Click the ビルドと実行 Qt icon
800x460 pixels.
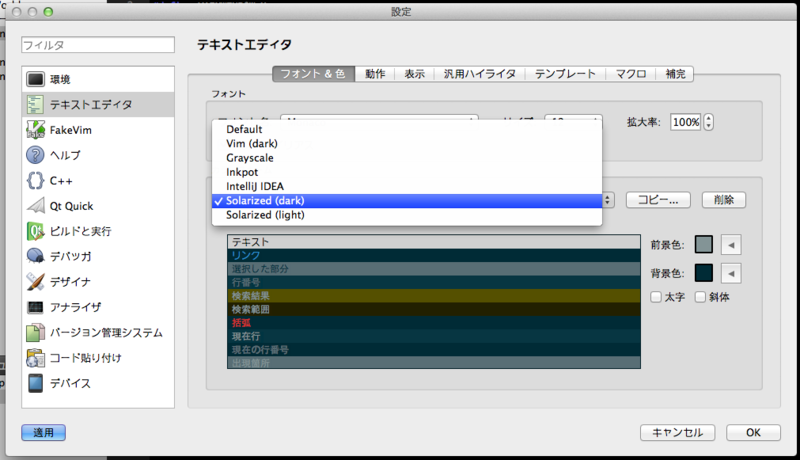pos(35,231)
